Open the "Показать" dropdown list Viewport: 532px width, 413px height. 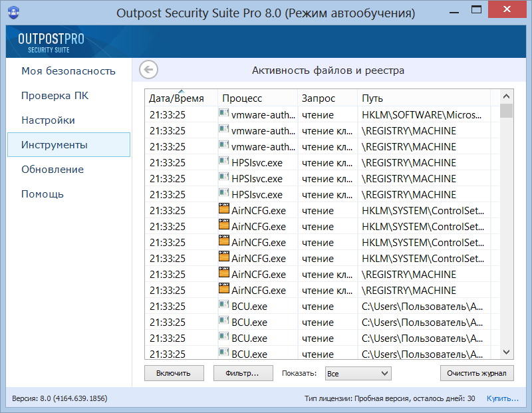point(358,374)
